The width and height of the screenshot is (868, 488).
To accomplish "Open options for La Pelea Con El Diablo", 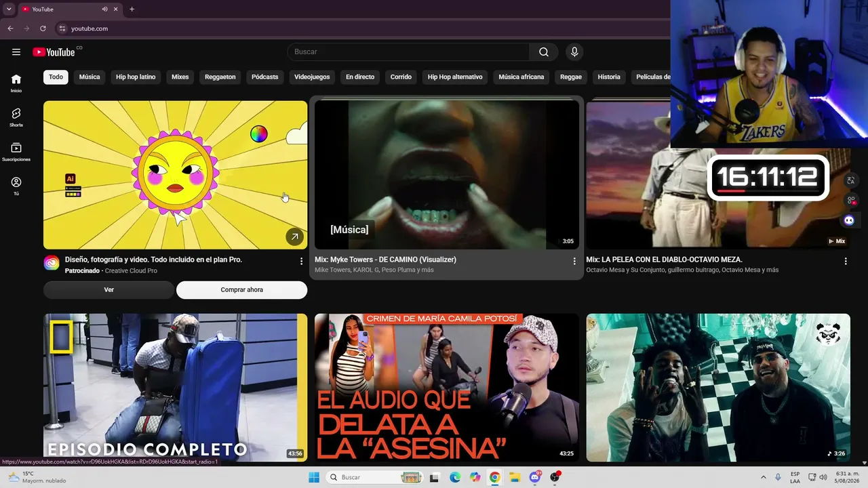I will (846, 261).
